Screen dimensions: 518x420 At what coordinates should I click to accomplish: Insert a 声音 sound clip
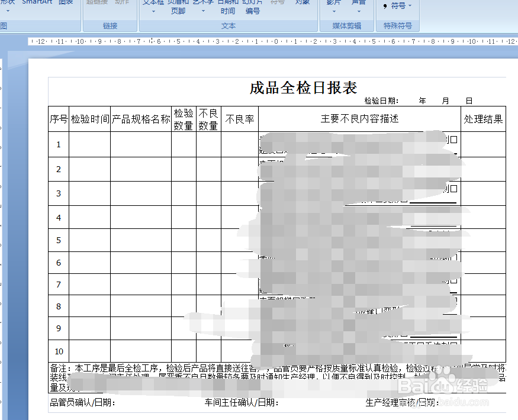[358, 3]
